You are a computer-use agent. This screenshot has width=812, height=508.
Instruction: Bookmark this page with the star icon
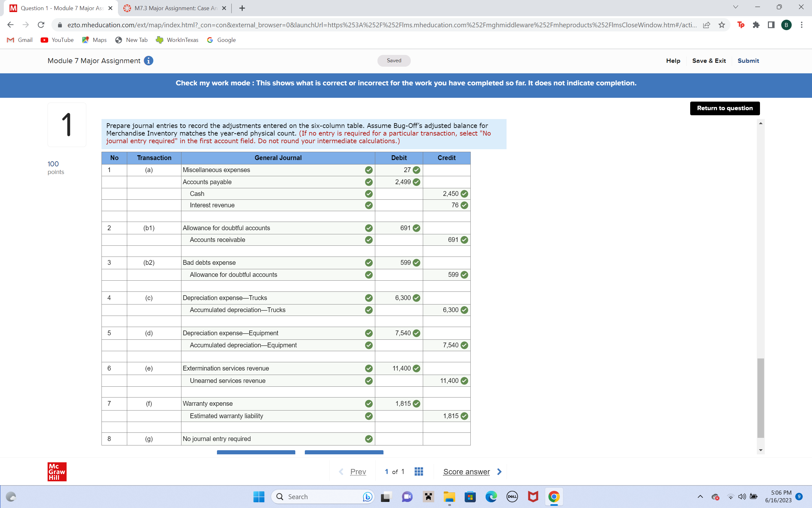point(722,25)
